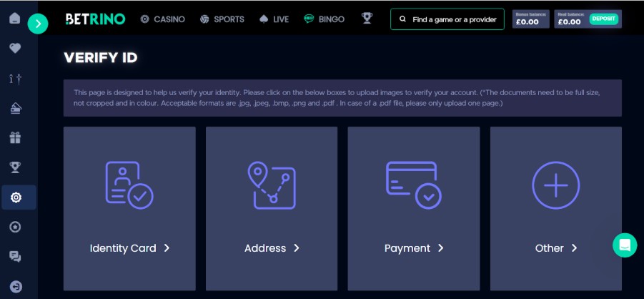Select the settings gear icon in sidebar
Viewport: 644px width, 299px height.
[x=16, y=197]
